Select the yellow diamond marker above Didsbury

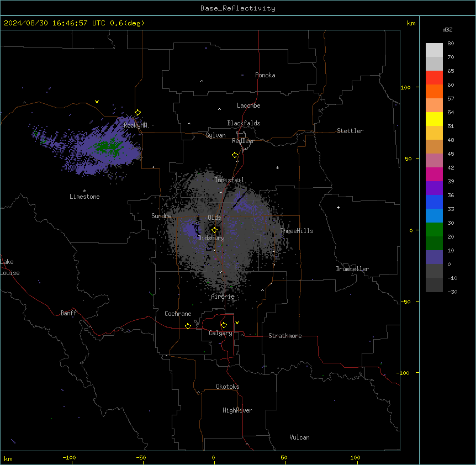click(x=215, y=230)
